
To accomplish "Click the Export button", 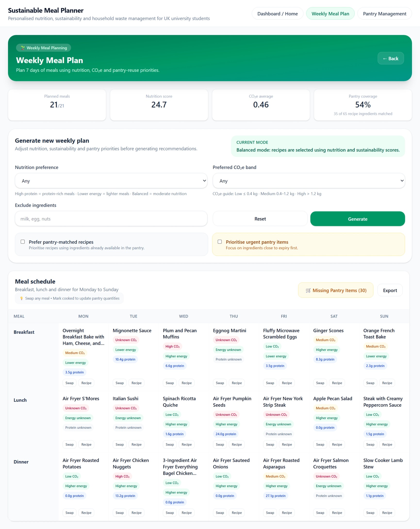I will click(390, 290).
